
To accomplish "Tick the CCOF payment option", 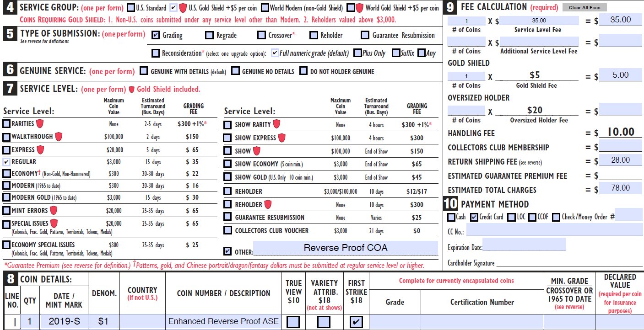I will [532, 217].
